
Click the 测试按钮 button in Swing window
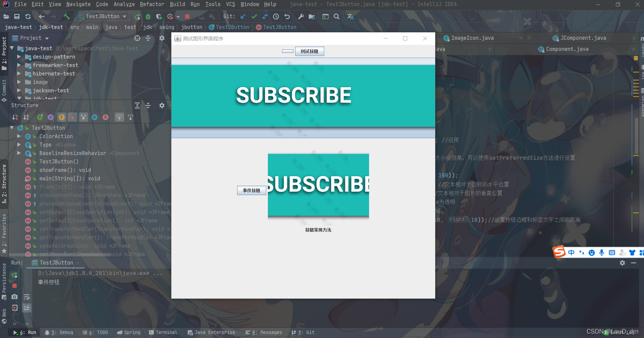coord(309,51)
